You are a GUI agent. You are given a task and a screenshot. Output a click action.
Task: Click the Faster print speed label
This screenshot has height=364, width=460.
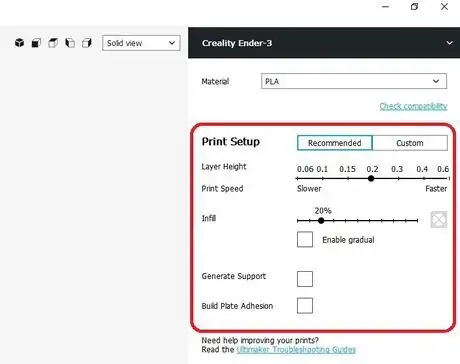[x=436, y=189]
